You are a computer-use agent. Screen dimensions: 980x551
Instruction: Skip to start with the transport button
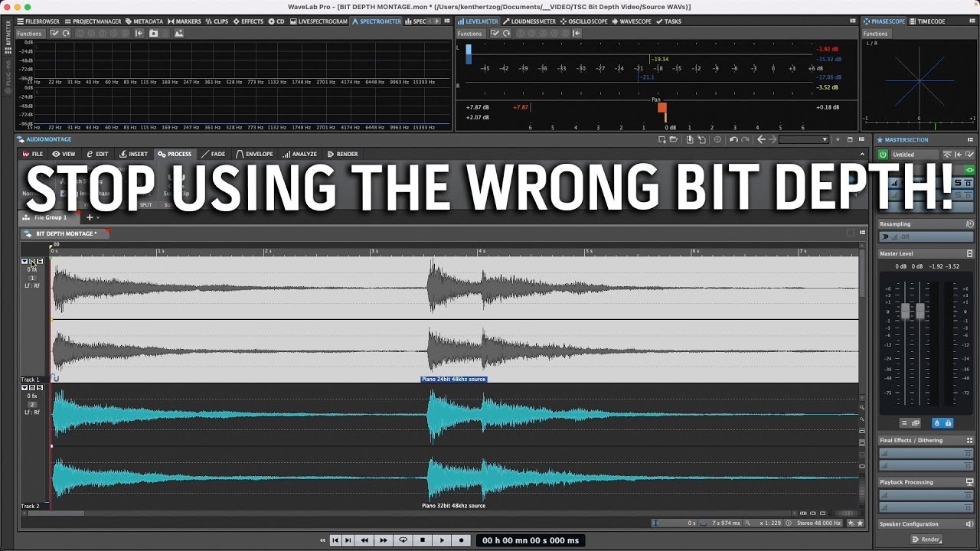(x=335, y=540)
